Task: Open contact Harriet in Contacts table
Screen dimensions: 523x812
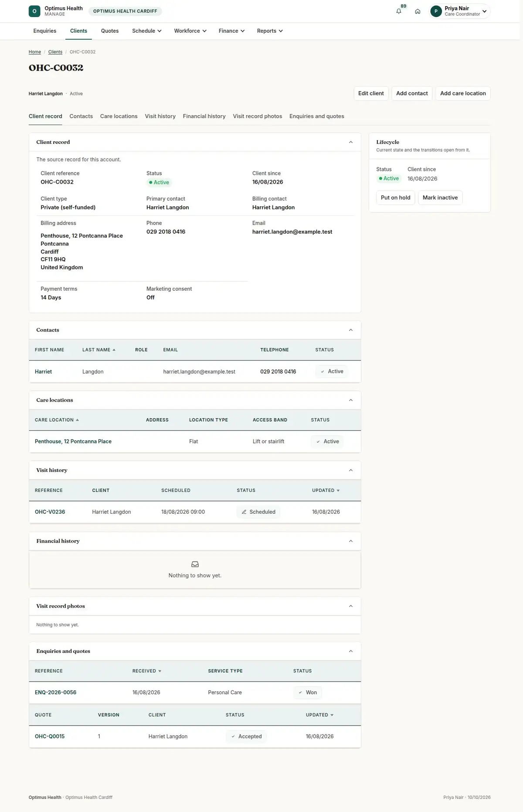Action: coord(43,372)
